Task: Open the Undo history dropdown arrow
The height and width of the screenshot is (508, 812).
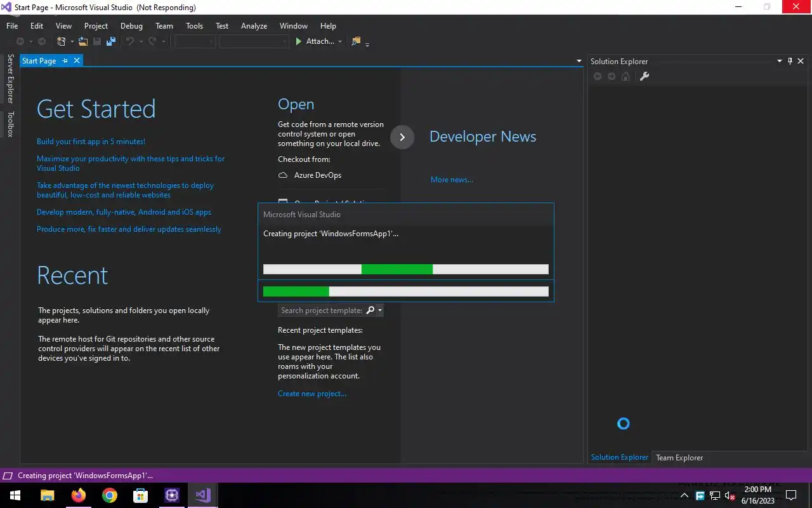Action: point(141,42)
